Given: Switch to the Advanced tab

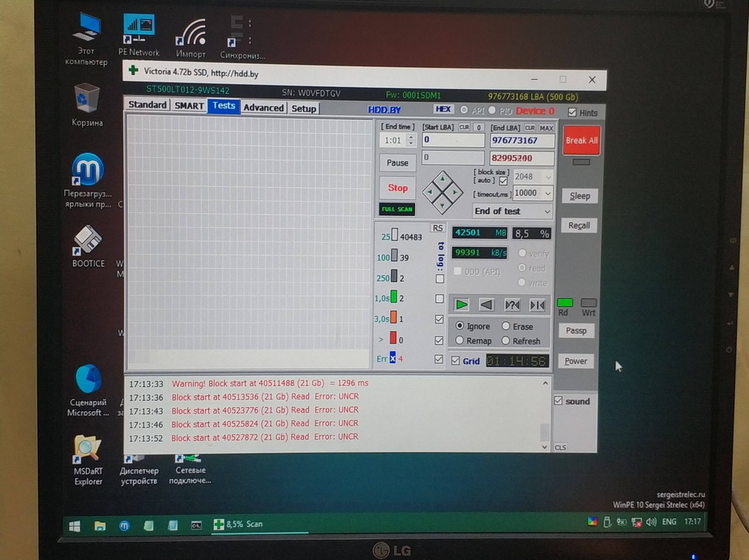Looking at the screenshot, I should pos(263,108).
